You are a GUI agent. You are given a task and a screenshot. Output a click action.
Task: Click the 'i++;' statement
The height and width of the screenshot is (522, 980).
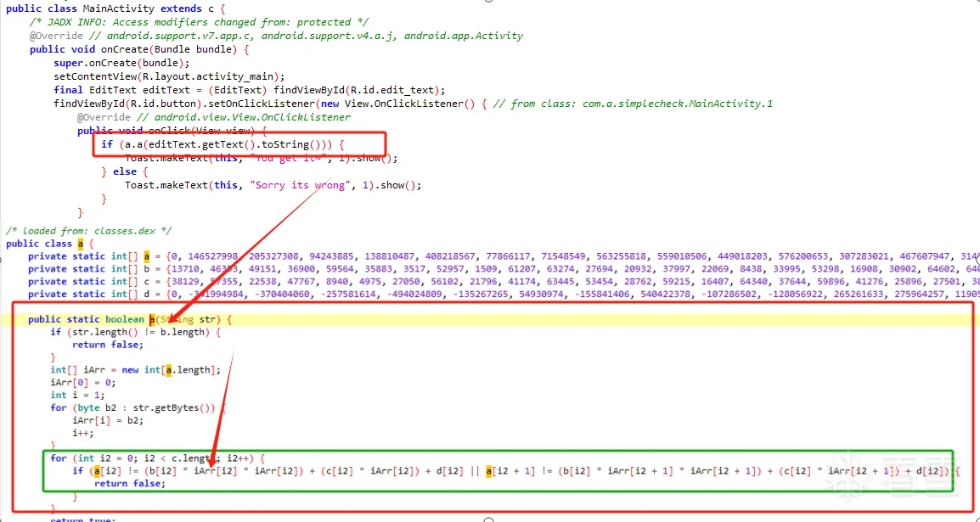pos(82,433)
